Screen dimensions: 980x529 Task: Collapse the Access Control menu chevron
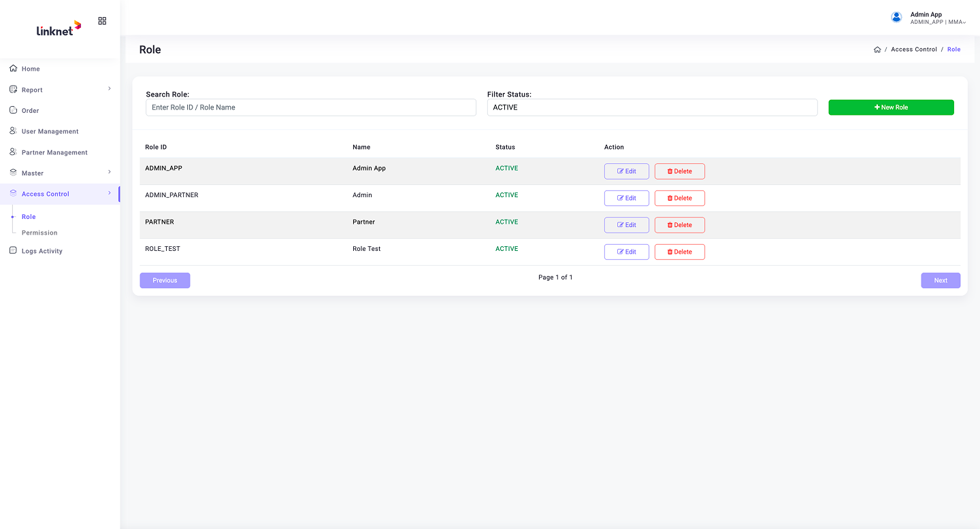point(110,193)
